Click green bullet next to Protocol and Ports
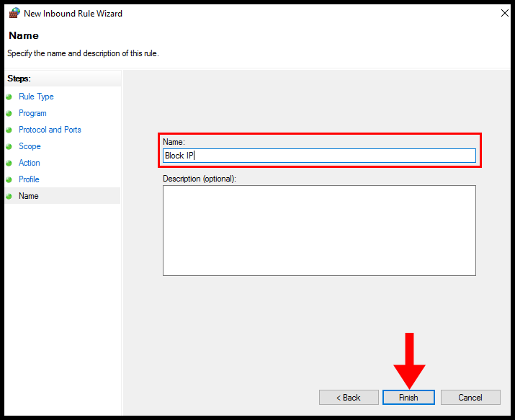Viewport: 515px width, 420px height. (x=9, y=130)
